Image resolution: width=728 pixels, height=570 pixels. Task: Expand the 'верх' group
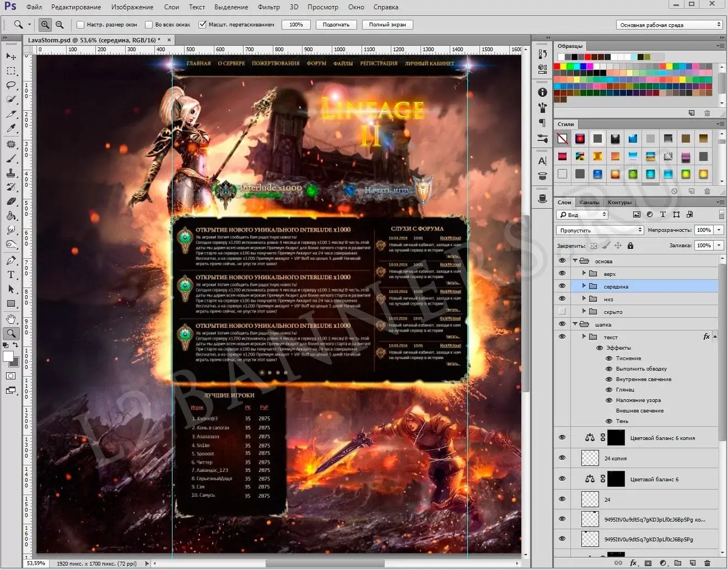point(584,274)
